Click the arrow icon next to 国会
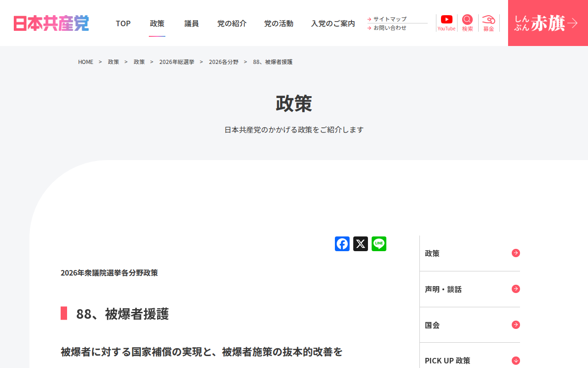588x368 pixels. click(516, 325)
